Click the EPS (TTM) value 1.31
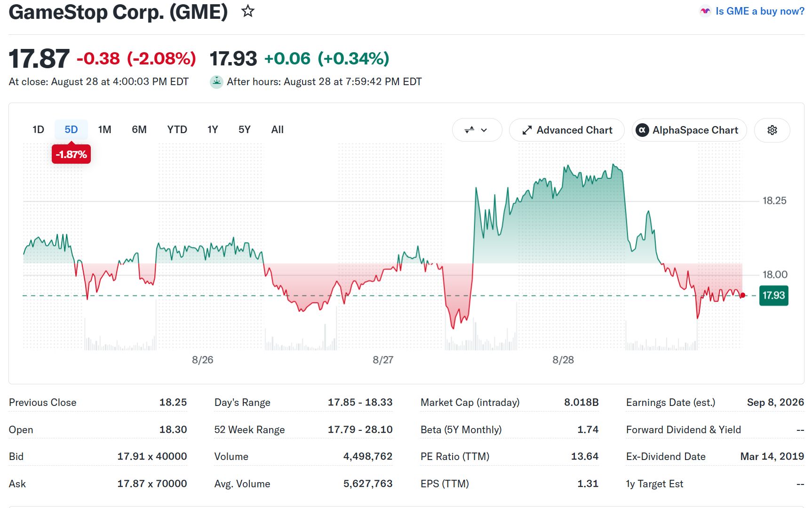The image size is (812, 508). (588, 484)
